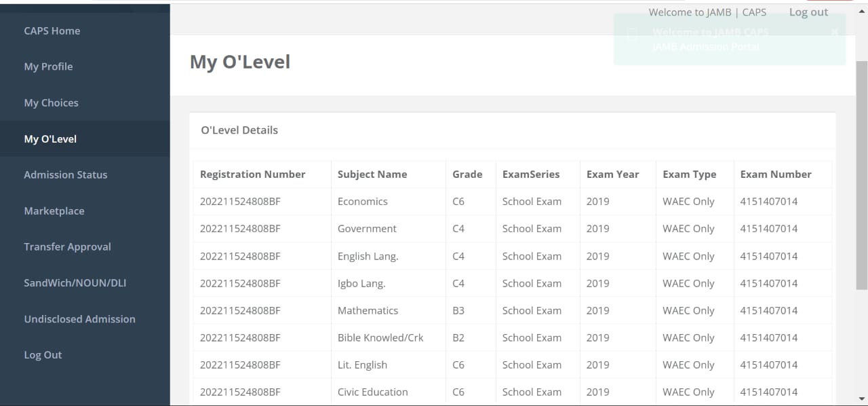This screenshot has width=868, height=406.
Task: Check Admission Status
Action: tap(65, 174)
